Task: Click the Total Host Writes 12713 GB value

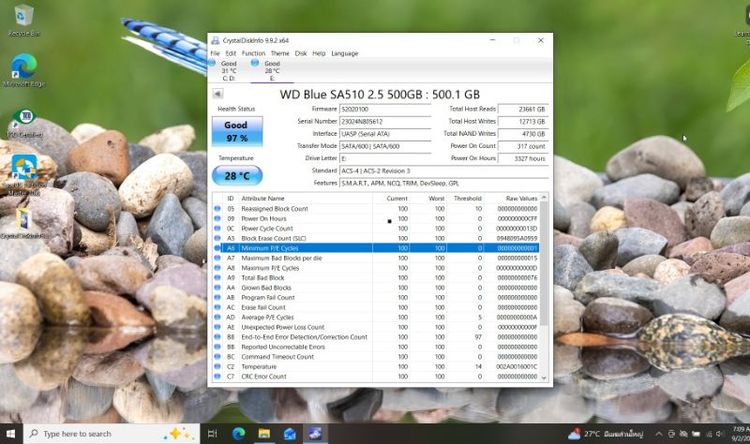Action: [523, 122]
